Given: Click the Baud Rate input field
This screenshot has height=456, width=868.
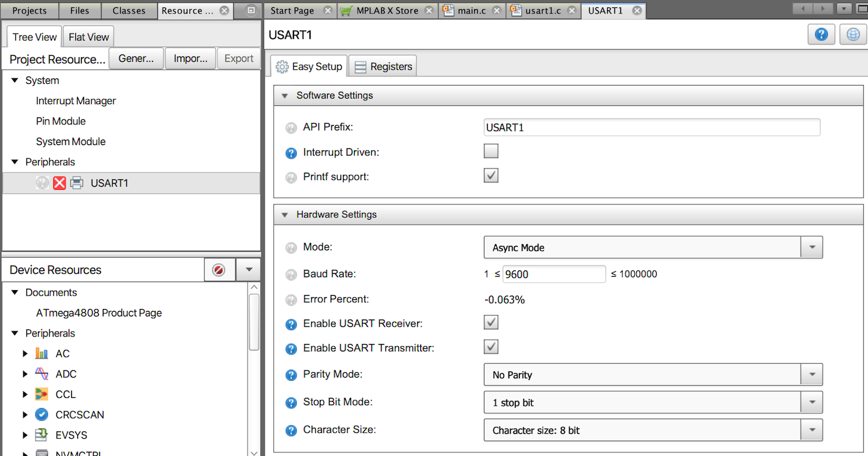Looking at the screenshot, I should (554, 274).
